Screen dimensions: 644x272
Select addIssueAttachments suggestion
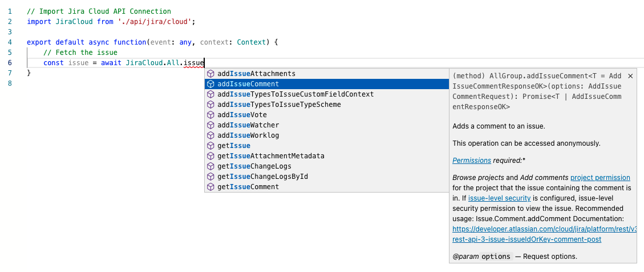[x=326, y=74]
